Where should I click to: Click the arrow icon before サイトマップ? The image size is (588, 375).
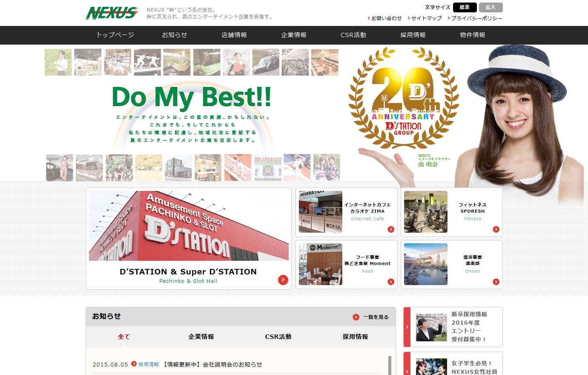coord(409,18)
